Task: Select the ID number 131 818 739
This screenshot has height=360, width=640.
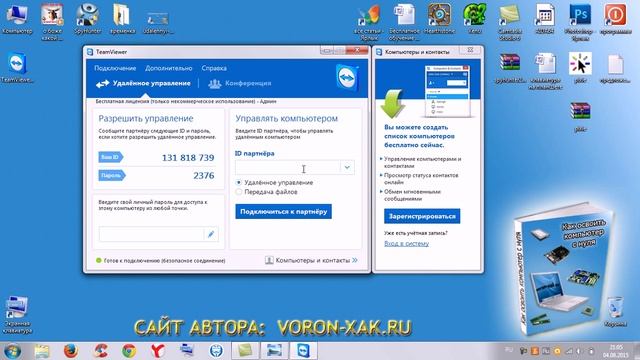Action: tap(188, 158)
